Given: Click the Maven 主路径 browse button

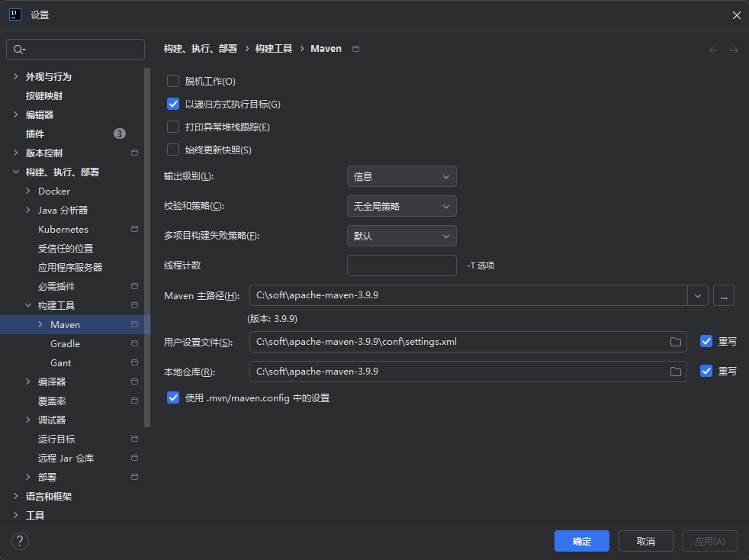Looking at the screenshot, I should [x=723, y=295].
